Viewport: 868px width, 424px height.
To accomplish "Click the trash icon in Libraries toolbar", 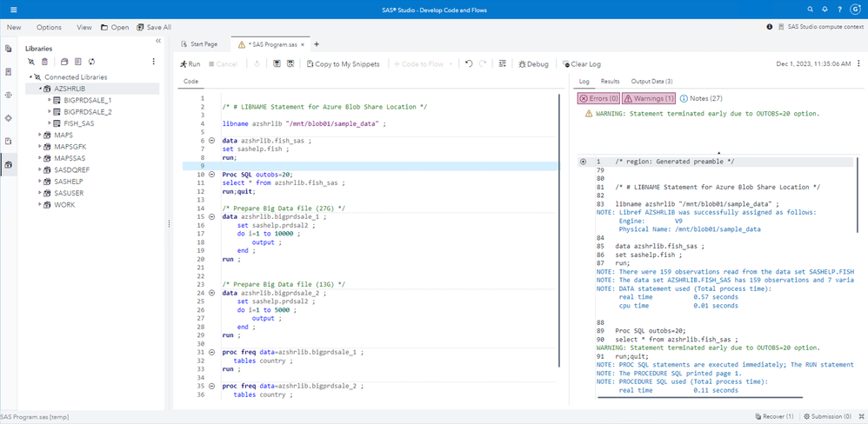I will [45, 62].
